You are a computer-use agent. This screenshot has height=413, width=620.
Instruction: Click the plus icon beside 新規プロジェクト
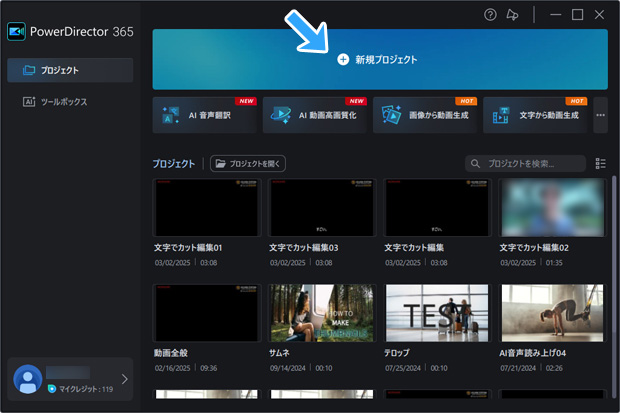coord(343,60)
